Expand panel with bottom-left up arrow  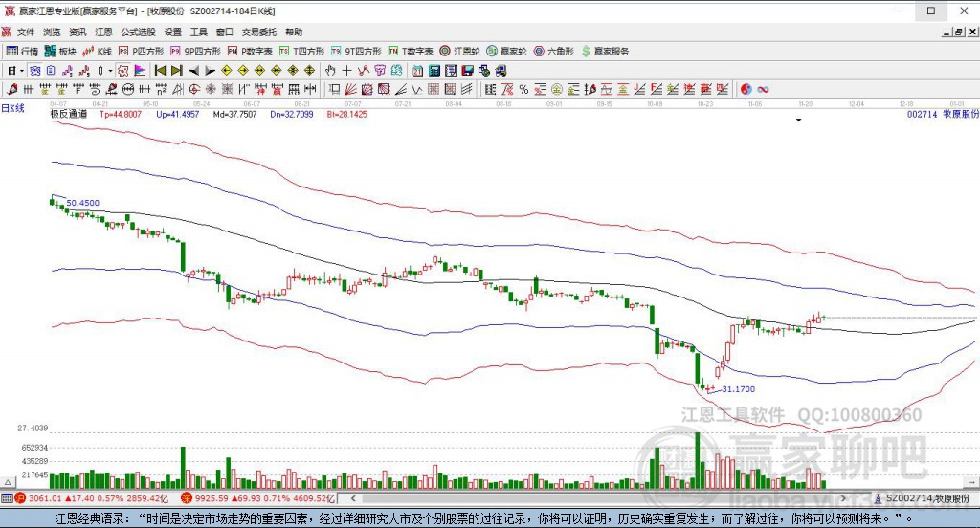point(8,482)
